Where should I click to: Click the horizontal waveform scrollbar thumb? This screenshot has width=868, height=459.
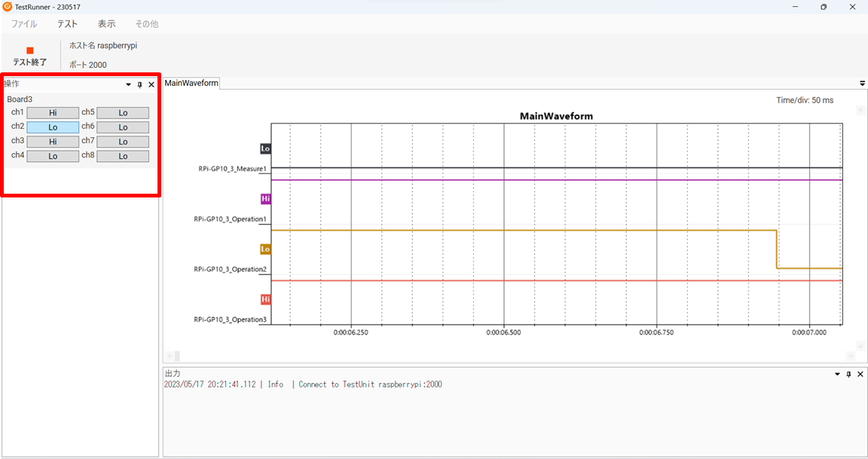(177, 356)
